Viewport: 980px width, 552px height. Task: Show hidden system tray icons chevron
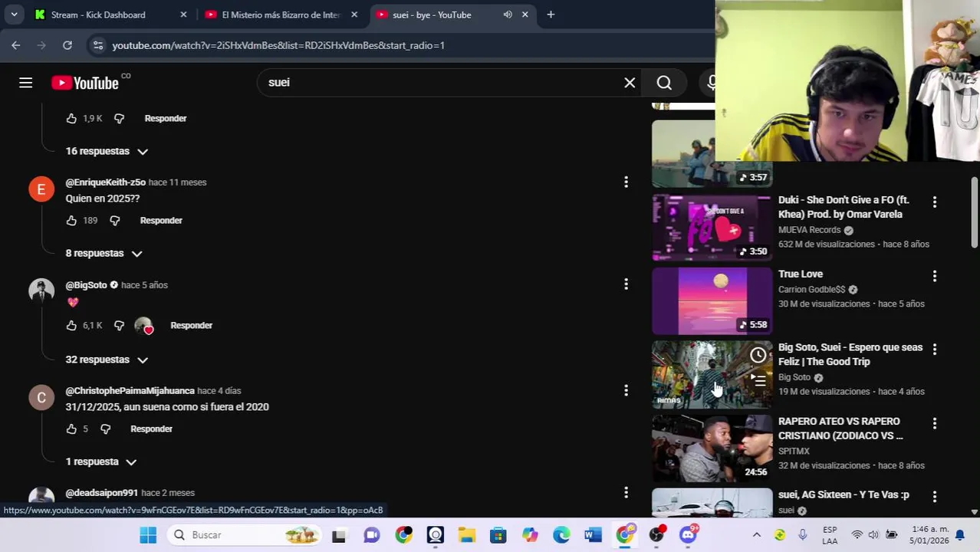(x=756, y=535)
